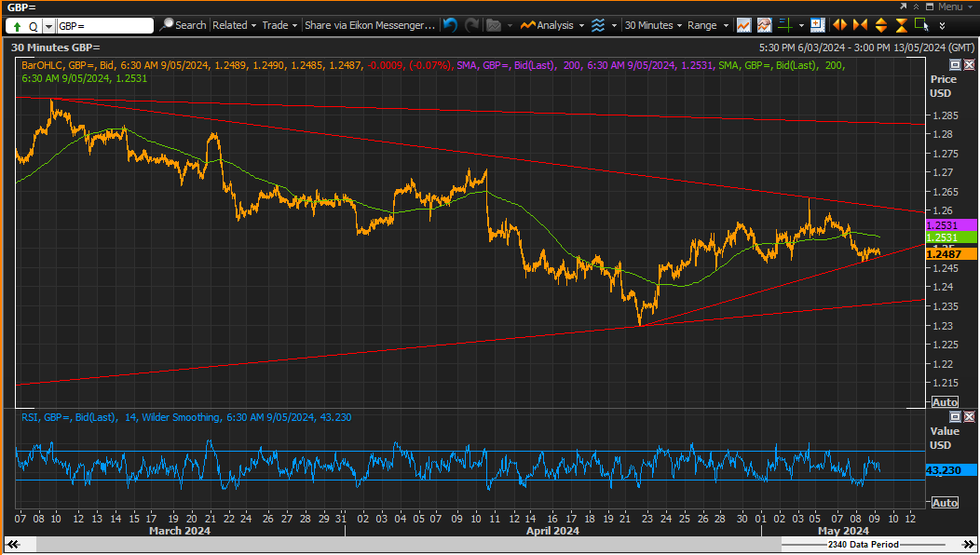Click the chart date range text at top right
This screenshot has height=555, width=980.
(866, 47)
